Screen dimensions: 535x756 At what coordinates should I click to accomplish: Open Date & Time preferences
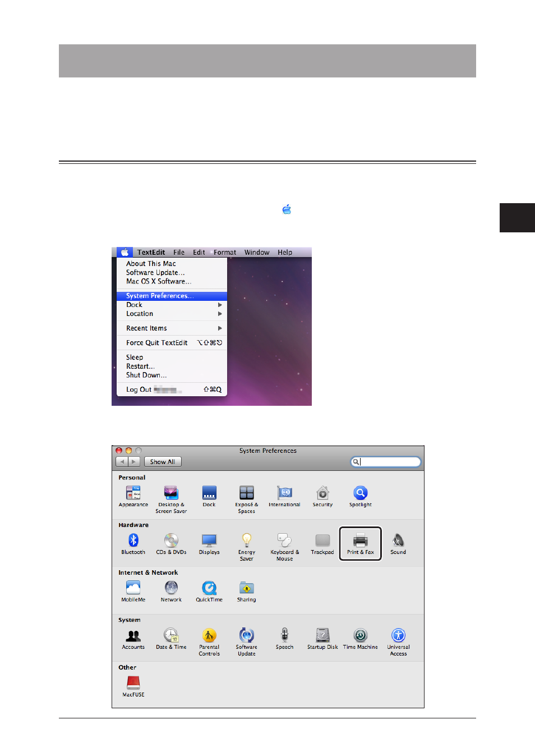tap(171, 639)
